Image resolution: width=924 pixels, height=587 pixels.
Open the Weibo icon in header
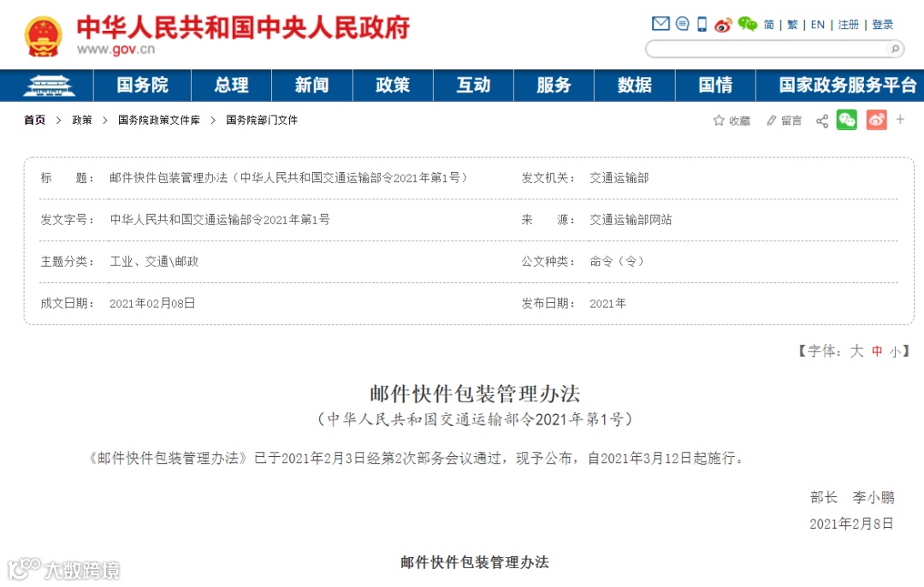pyautogui.click(x=722, y=25)
